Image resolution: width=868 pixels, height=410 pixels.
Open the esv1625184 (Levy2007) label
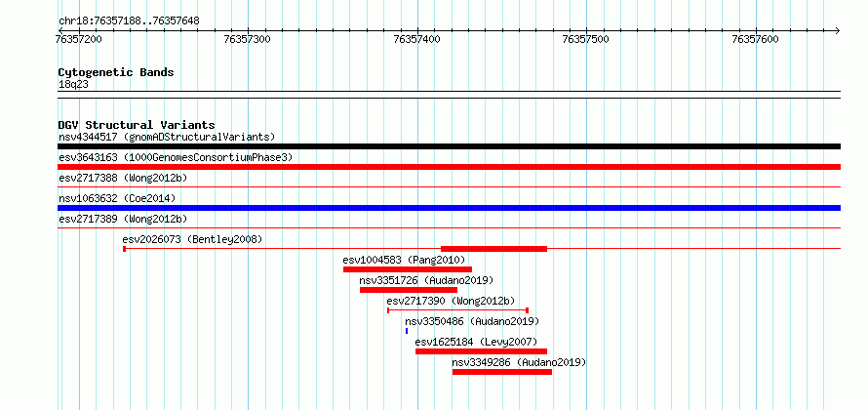pos(476,342)
